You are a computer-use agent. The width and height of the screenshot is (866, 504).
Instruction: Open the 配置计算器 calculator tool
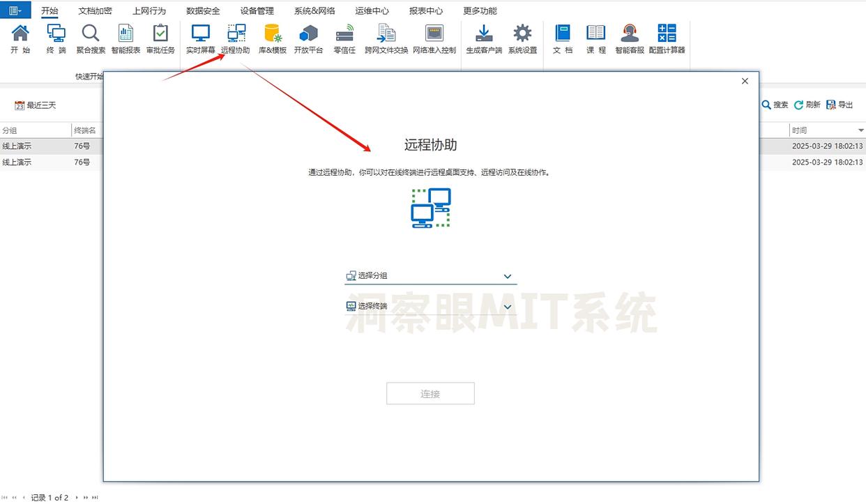point(667,39)
